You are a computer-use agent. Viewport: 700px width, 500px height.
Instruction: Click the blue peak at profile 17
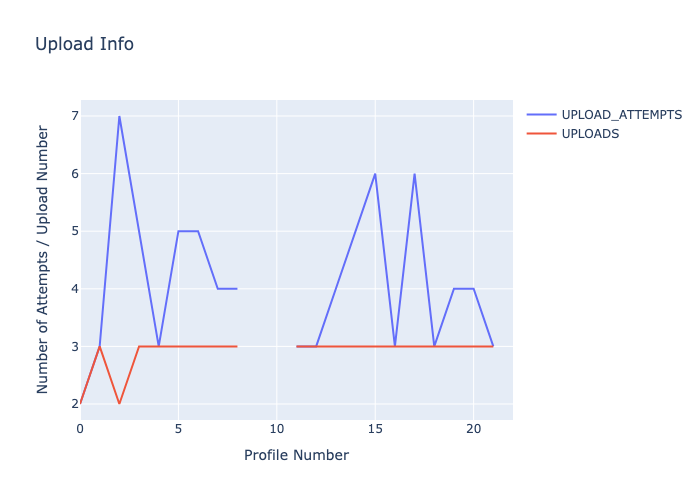coord(414,174)
